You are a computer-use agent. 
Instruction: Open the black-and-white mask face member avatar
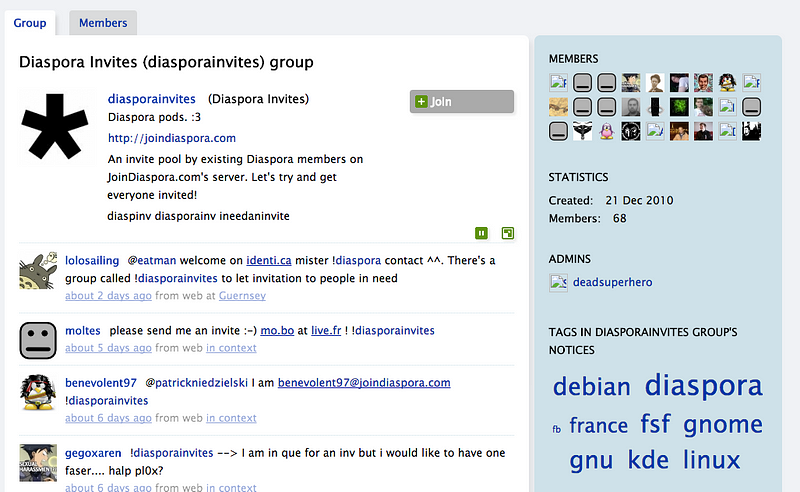coord(582,131)
